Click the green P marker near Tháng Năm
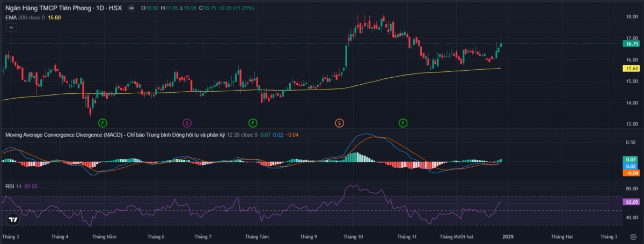 (103, 123)
